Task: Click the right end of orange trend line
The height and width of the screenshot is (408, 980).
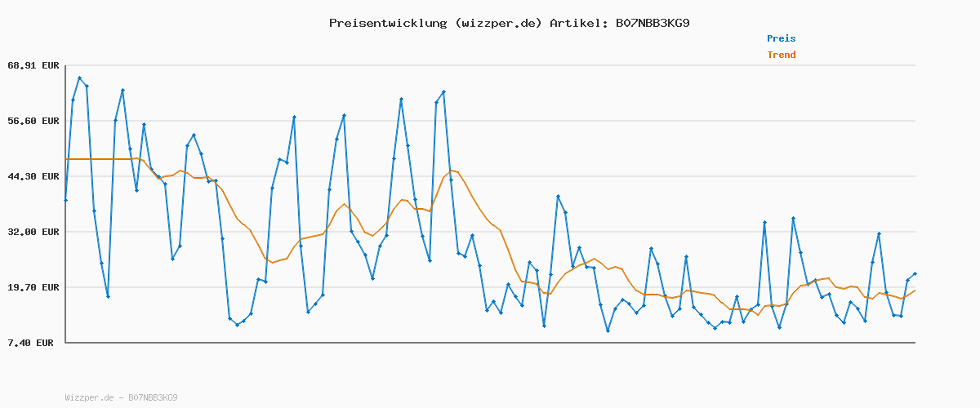Action: click(915, 290)
